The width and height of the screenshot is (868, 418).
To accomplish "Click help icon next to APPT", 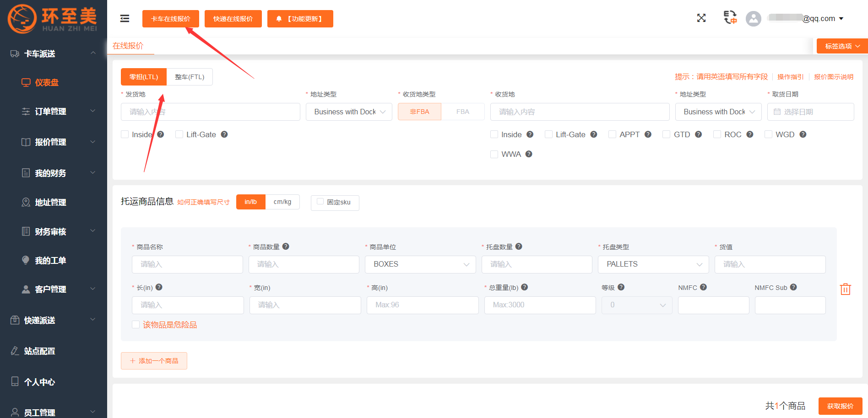I will coord(648,134).
